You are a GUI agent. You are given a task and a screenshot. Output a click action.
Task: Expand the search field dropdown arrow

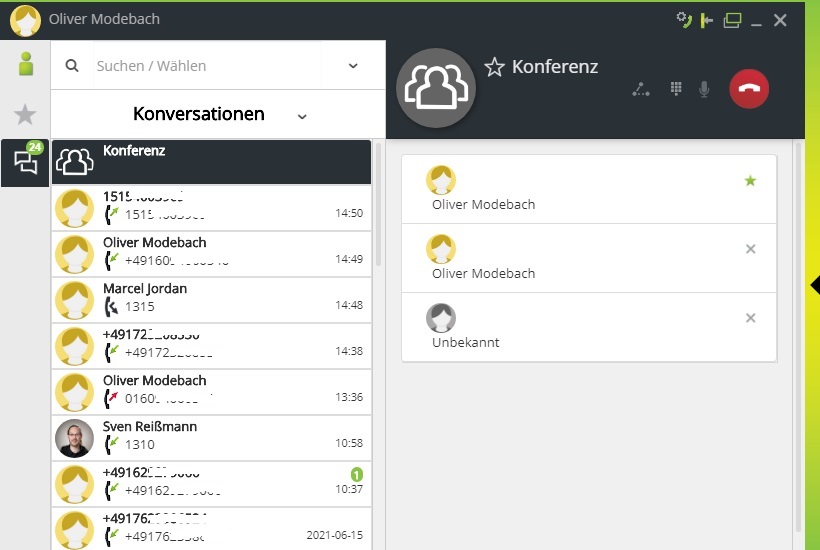point(353,66)
